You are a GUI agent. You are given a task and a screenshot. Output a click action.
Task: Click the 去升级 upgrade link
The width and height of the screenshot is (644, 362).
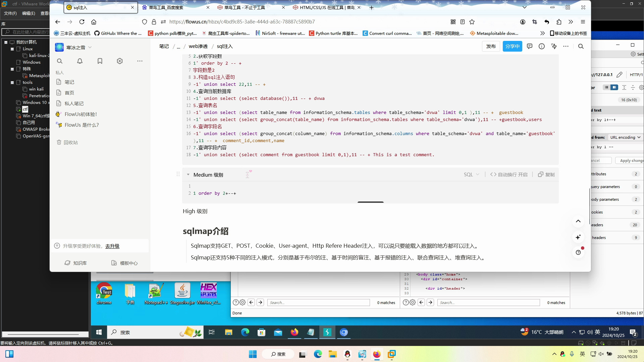pos(112,246)
